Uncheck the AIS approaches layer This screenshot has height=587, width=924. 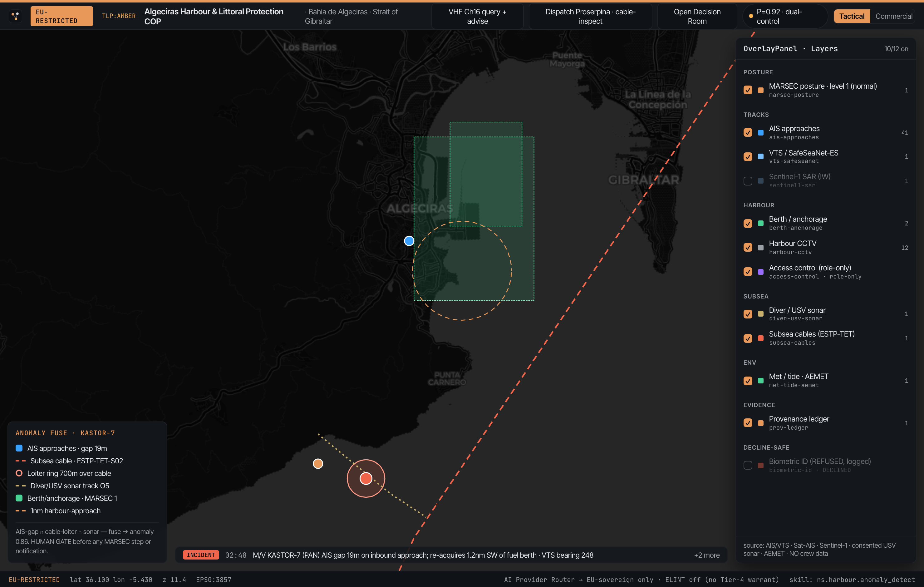point(748,133)
